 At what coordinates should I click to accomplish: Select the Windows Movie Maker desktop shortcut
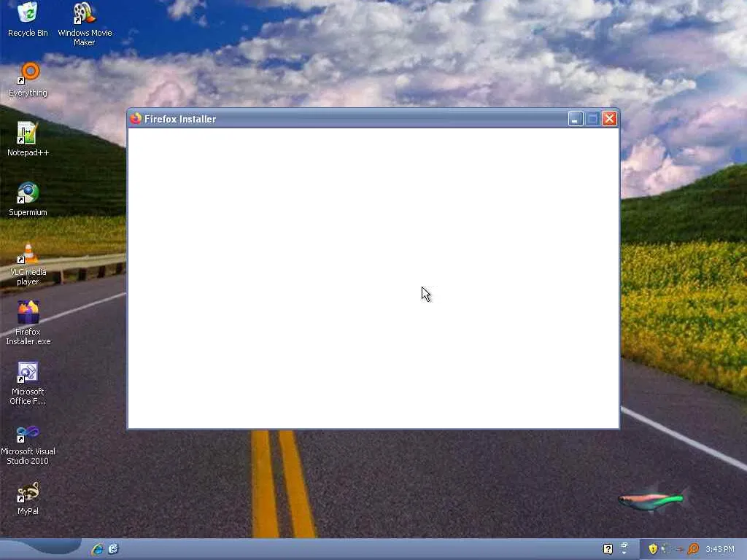[85, 24]
